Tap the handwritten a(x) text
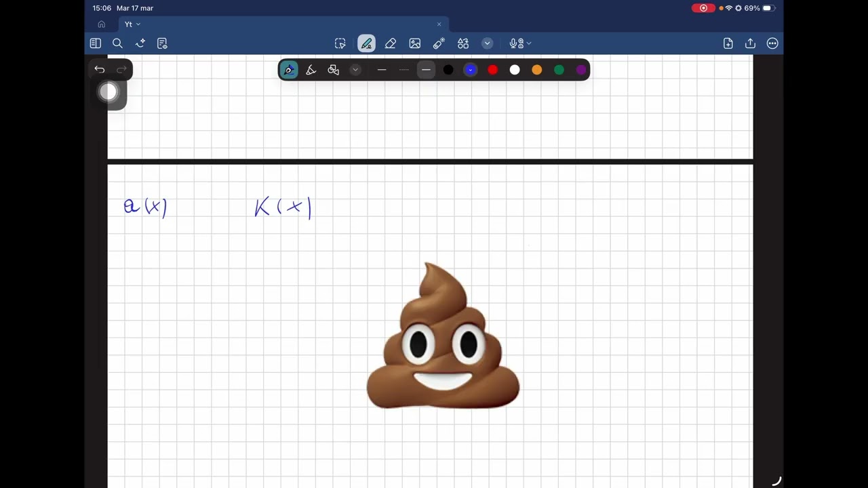 tap(145, 207)
